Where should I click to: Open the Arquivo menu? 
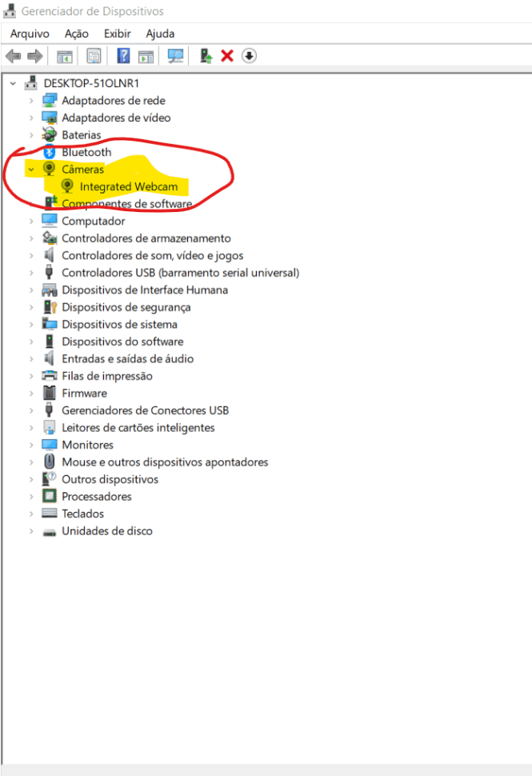pos(30,34)
